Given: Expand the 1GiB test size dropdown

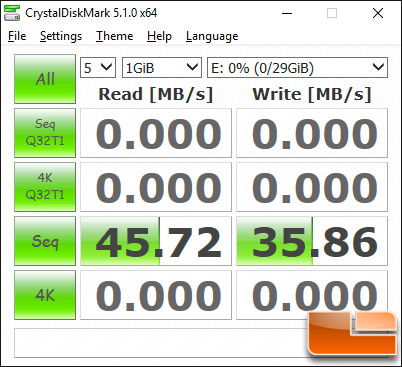Looking at the screenshot, I should [x=162, y=68].
